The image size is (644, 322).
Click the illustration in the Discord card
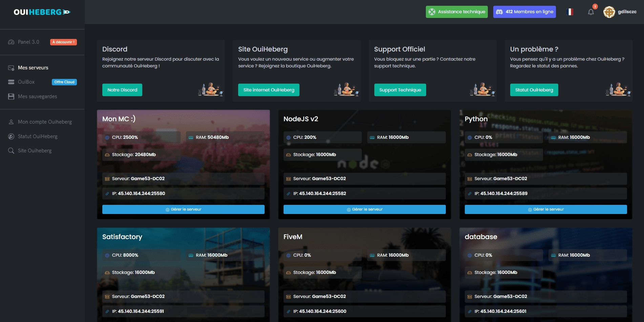click(210, 89)
